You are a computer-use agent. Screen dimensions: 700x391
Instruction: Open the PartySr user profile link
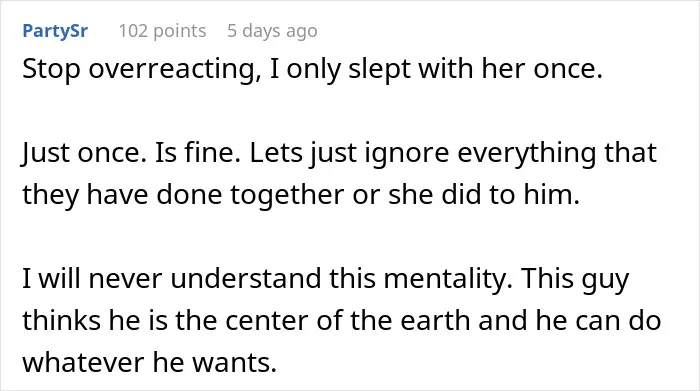55,31
